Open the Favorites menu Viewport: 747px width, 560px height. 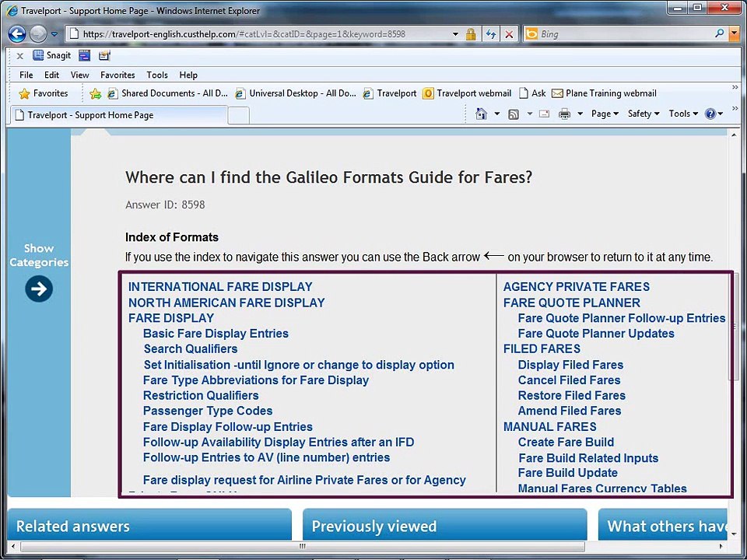(x=117, y=75)
